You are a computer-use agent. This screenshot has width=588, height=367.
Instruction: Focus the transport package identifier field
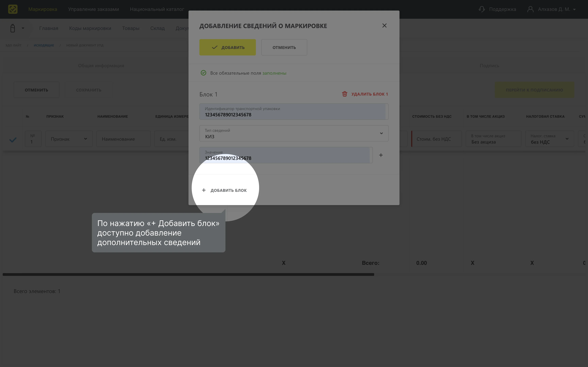click(x=294, y=112)
